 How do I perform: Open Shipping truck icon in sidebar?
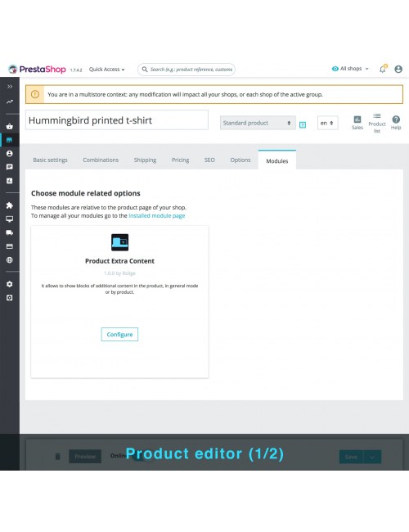click(10, 232)
